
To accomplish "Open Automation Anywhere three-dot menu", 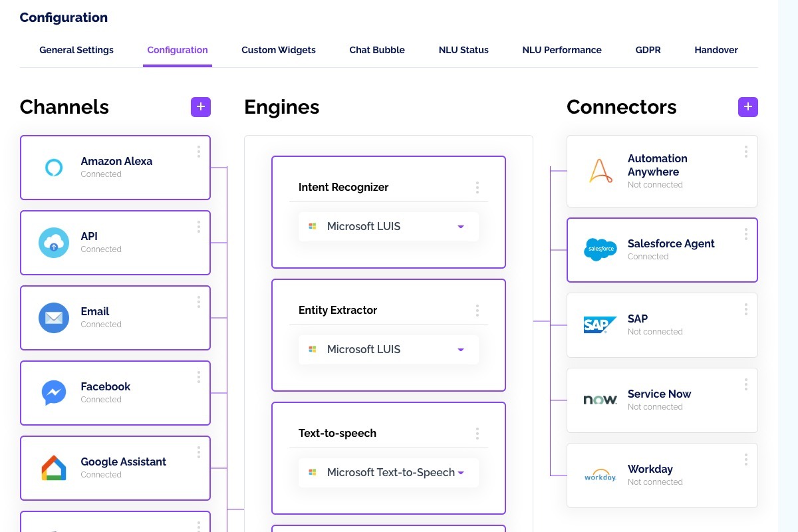I will click(x=745, y=152).
